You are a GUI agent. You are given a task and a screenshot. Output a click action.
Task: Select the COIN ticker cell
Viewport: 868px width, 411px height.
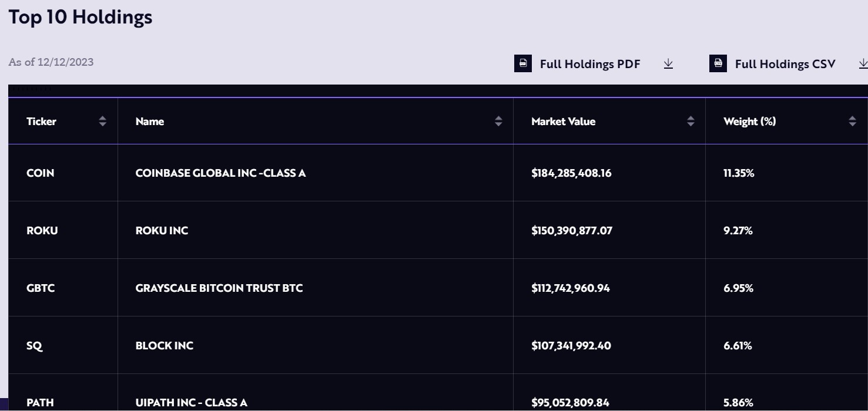[x=40, y=173]
